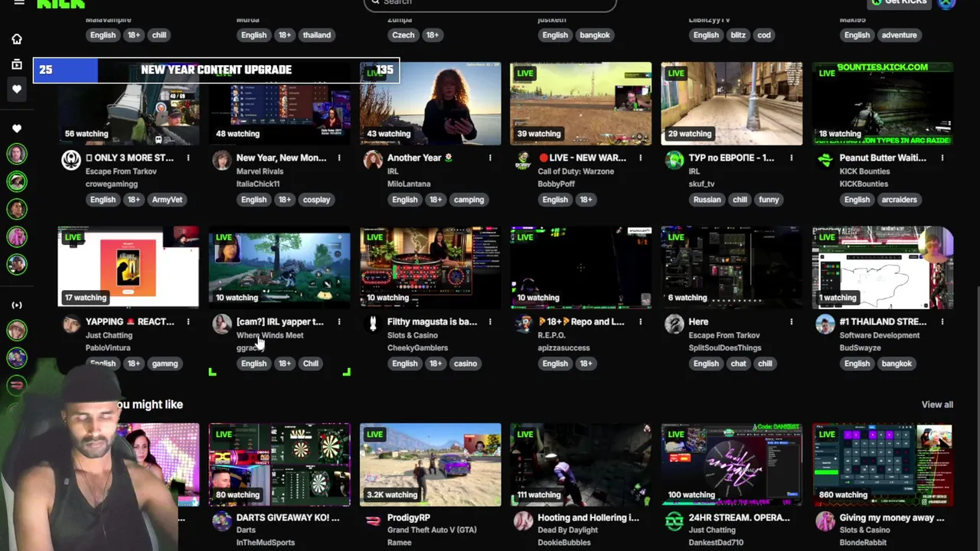Screen dimensions: 980x551
Task: Open options menu for SplitSoulDoesThings stream card
Action: [792, 321]
